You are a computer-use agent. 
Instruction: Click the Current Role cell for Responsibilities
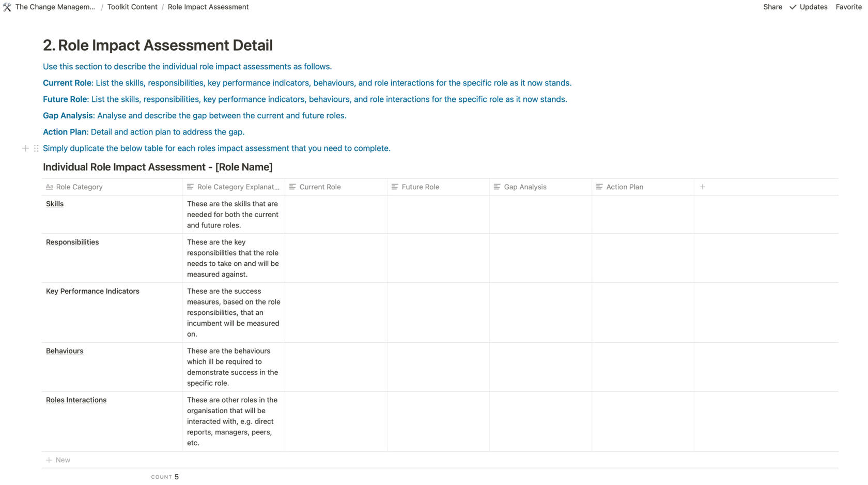pos(336,257)
